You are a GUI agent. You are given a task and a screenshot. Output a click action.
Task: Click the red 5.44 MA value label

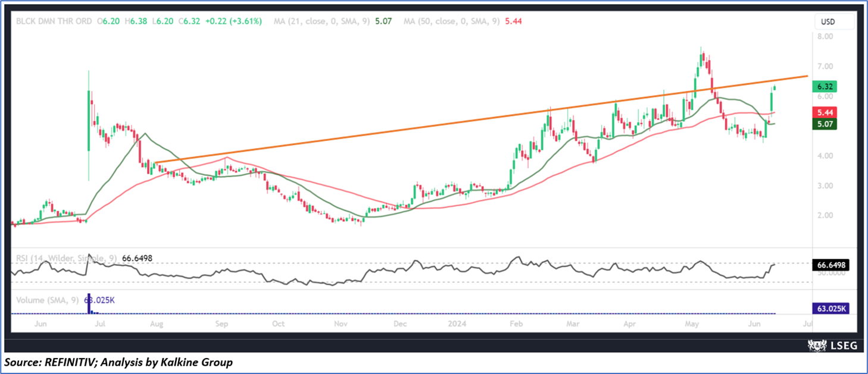[825, 112]
